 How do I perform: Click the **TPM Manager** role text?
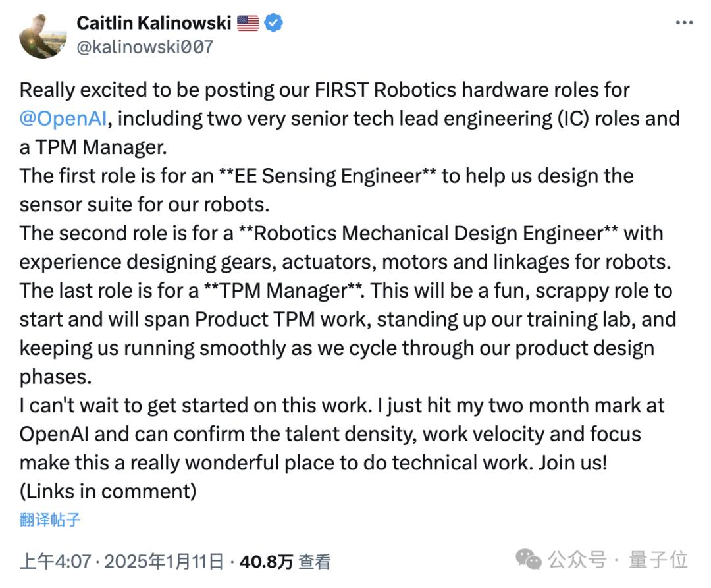pos(284,290)
